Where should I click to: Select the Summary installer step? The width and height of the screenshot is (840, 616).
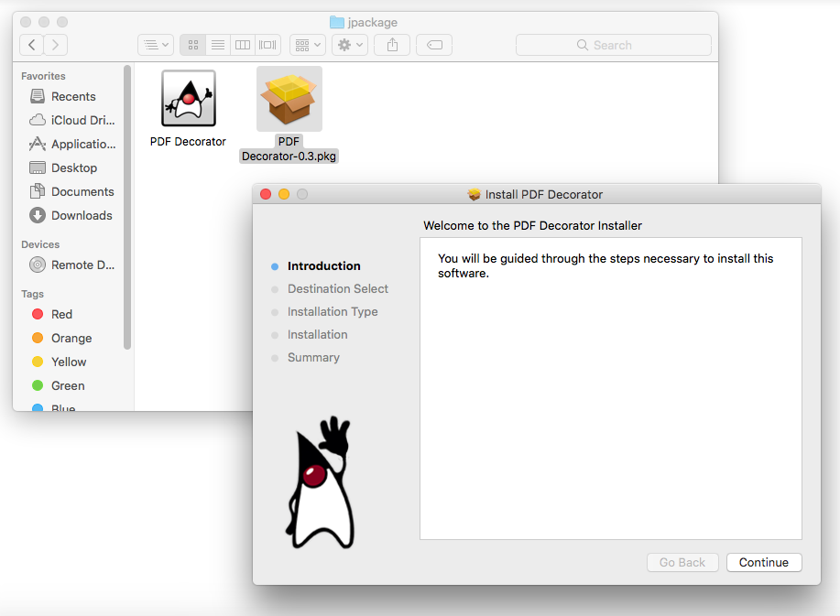[x=313, y=358]
